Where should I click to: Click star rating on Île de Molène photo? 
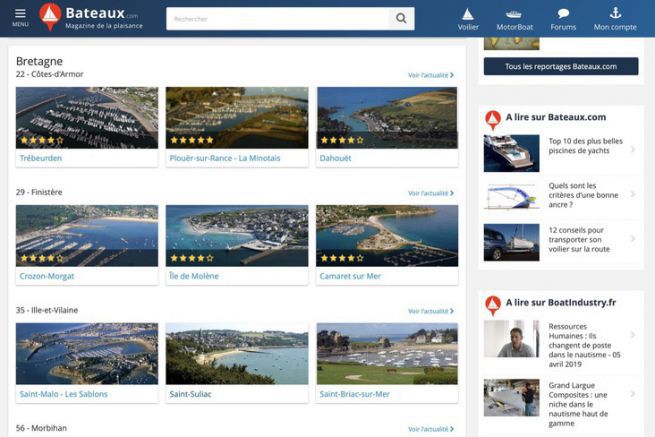tap(192, 258)
